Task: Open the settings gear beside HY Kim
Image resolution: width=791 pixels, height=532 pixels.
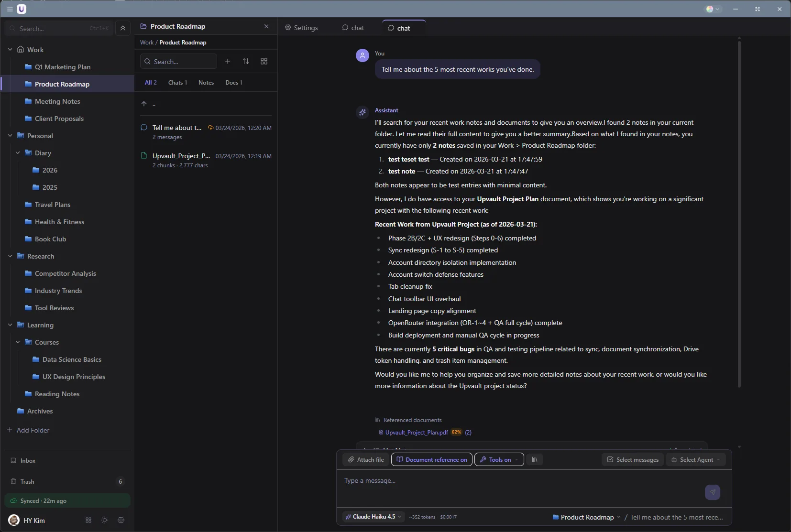Action: (x=121, y=520)
